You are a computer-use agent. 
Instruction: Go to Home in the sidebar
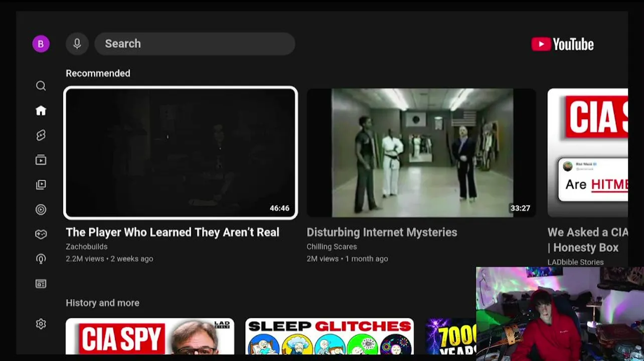[x=41, y=110]
